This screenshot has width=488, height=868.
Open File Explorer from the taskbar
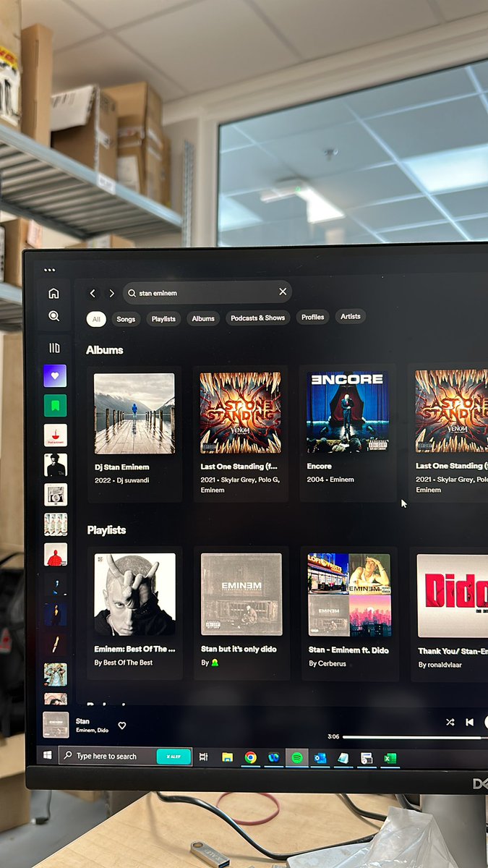[x=227, y=757]
